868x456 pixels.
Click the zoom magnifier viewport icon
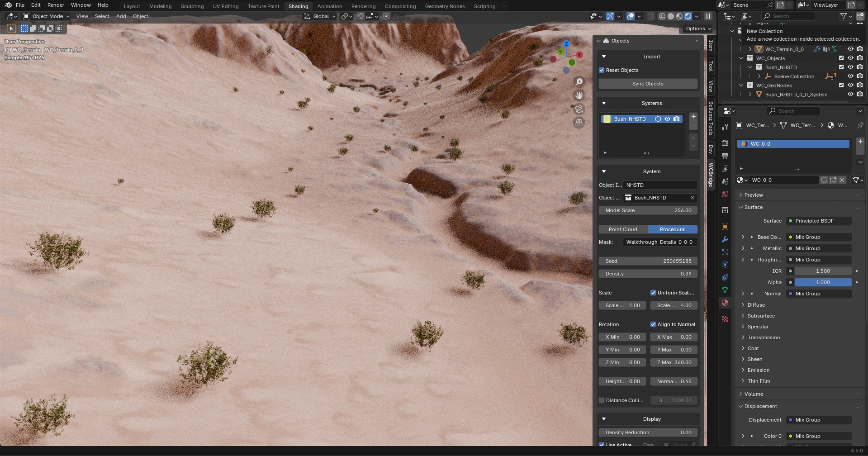(x=579, y=82)
